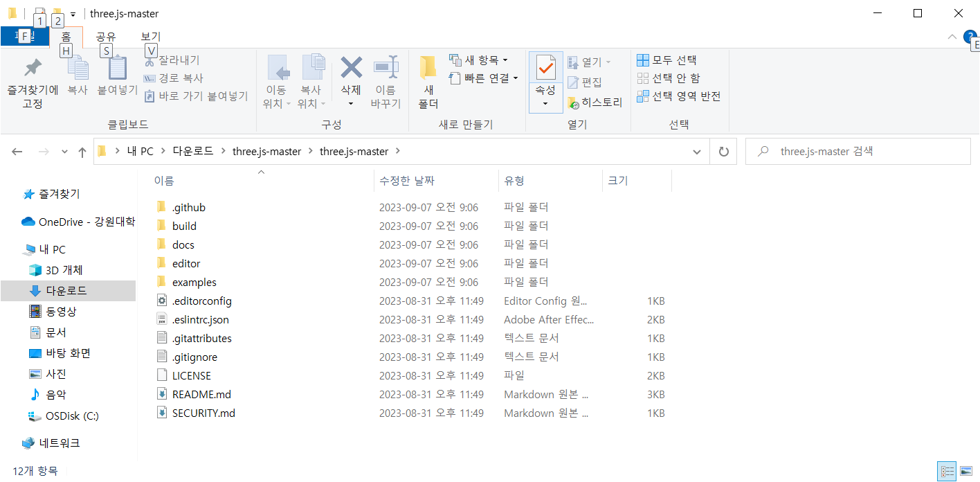Expand address bar history dropdown

(697, 152)
